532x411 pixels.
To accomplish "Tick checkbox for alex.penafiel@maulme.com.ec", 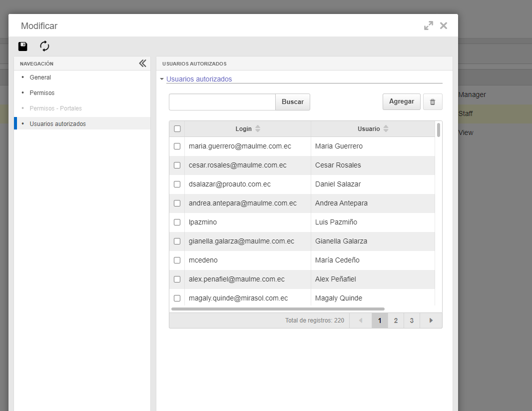I will [177, 279].
